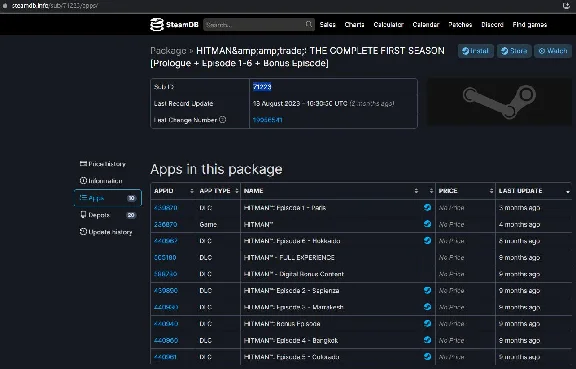Open the app ID link for Episode 1 - Paris
Image resolution: width=576 pixels, height=369 pixels.
[166, 208]
